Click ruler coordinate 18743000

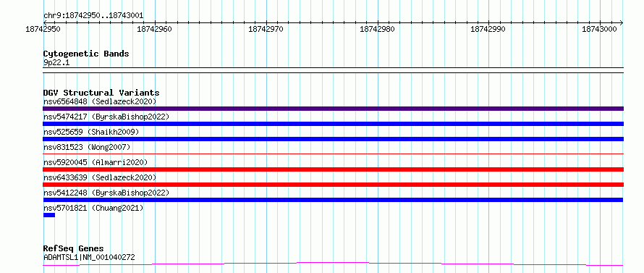click(x=600, y=30)
